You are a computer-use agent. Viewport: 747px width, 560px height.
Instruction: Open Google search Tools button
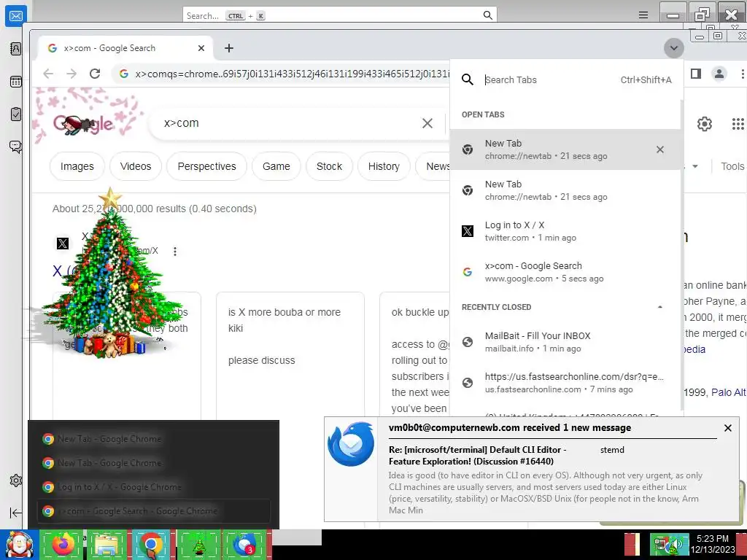(x=732, y=166)
